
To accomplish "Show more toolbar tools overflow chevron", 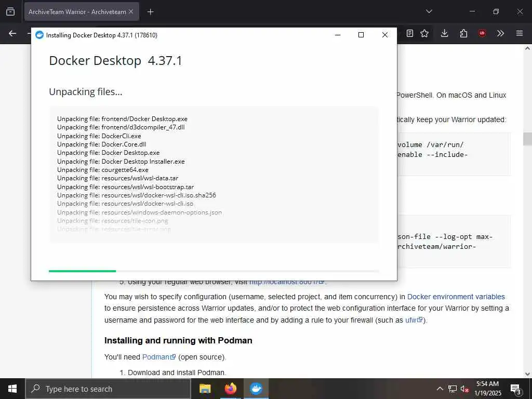I will point(500,33).
